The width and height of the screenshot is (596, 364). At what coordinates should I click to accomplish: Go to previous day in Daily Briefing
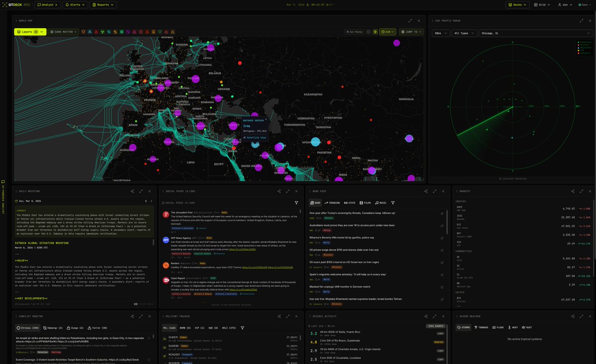(145, 201)
